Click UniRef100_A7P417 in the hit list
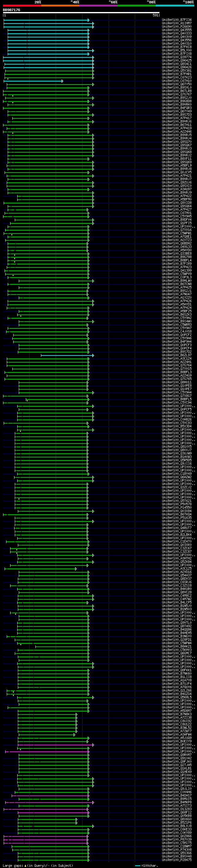This screenshot has width=197, height=868. pyautogui.click(x=177, y=118)
